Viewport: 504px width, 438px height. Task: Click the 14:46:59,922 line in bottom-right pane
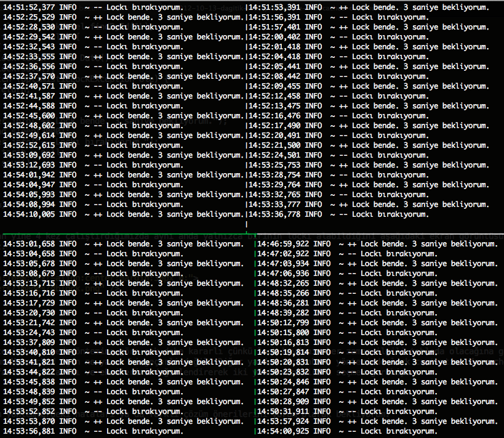tap(378, 244)
